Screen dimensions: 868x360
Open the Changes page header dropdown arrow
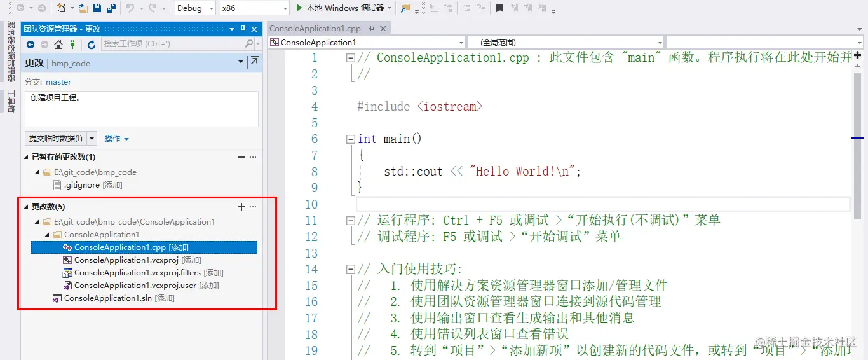point(241,62)
